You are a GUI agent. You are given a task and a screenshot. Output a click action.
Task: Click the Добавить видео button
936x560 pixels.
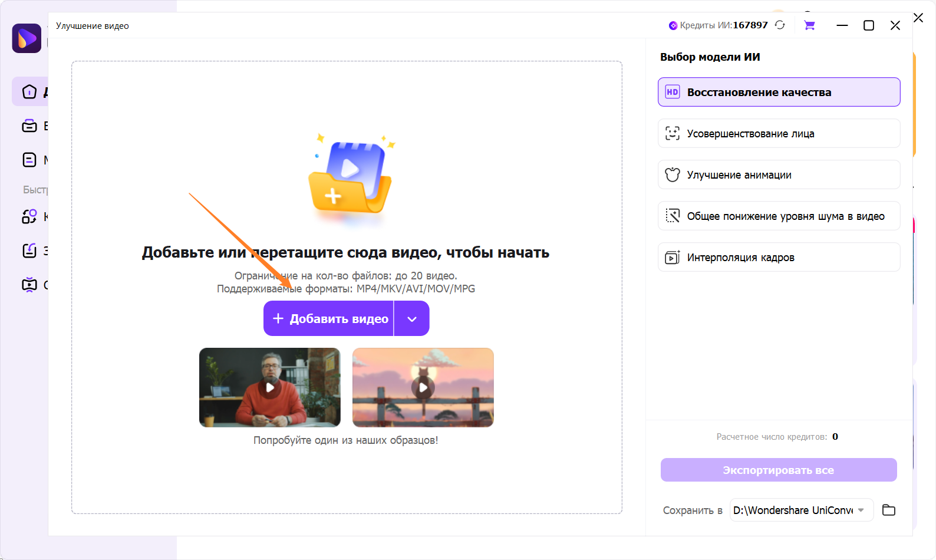pos(329,319)
